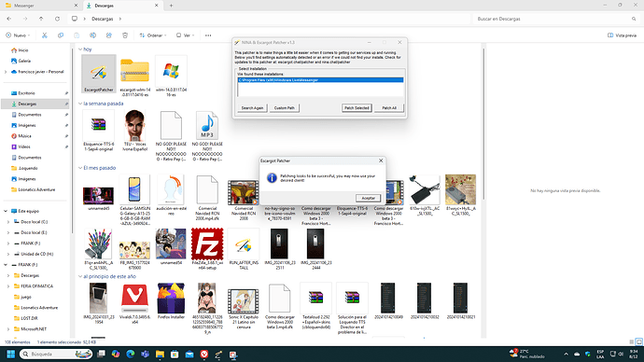Open the Nuevo dropdown
644x362 pixels.
(18, 35)
